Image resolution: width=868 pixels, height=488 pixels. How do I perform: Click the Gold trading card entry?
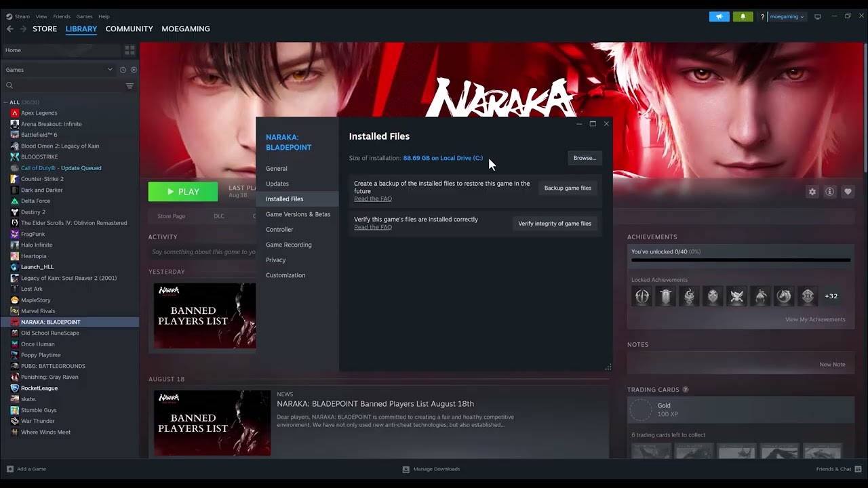coord(739,409)
